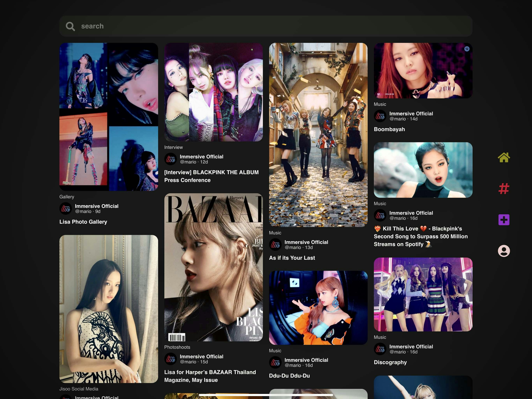Open the Boombayah red hair thumbnail
The image size is (532, 399).
[x=423, y=71]
